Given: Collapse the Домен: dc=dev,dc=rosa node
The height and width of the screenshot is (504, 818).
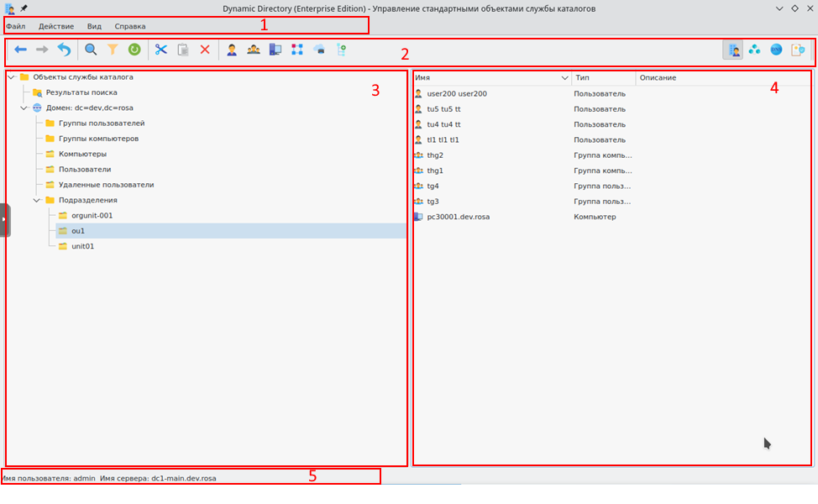Looking at the screenshot, I should (x=24, y=108).
